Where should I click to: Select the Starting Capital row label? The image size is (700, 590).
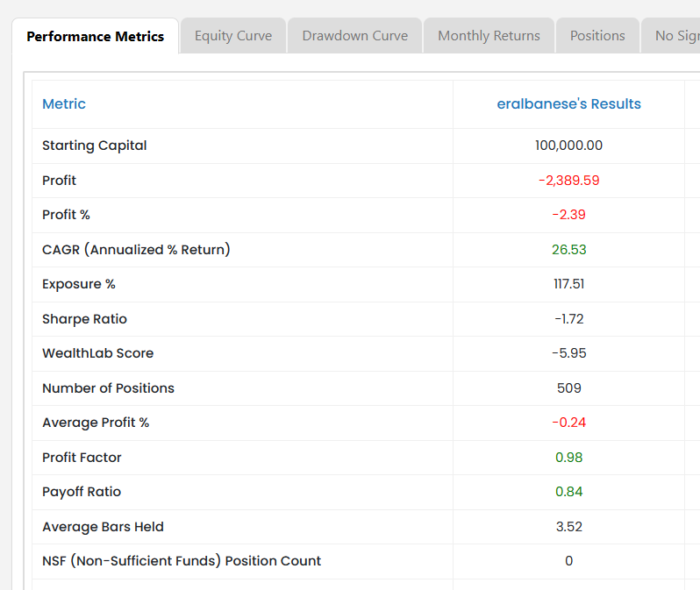95,146
